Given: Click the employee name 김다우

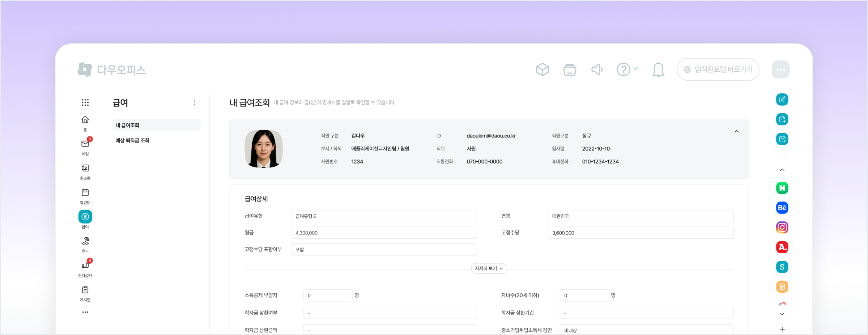Looking at the screenshot, I should click(x=358, y=136).
